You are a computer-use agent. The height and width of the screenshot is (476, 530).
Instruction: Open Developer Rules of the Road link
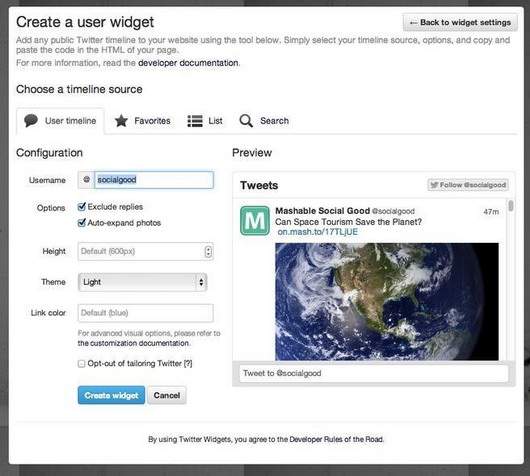(336, 439)
